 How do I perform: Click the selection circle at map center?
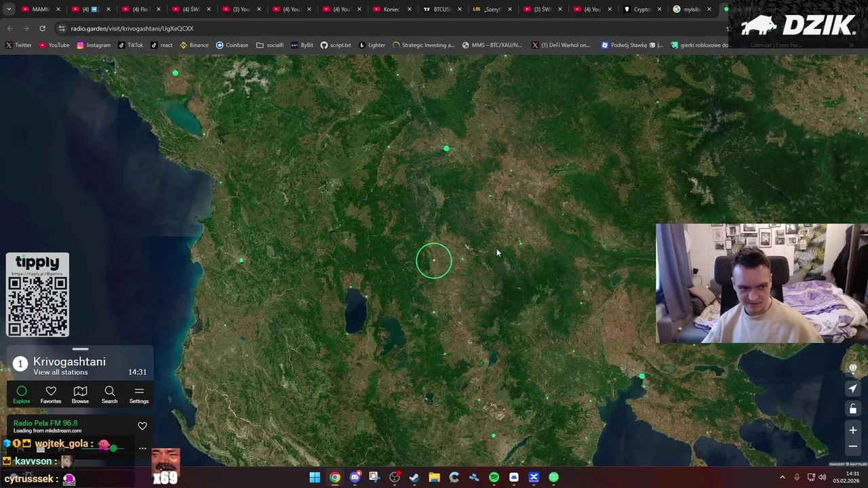point(434,261)
